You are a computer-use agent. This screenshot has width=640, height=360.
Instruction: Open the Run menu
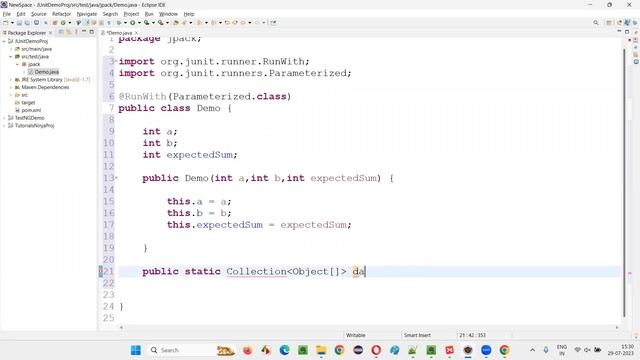point(149,14)
